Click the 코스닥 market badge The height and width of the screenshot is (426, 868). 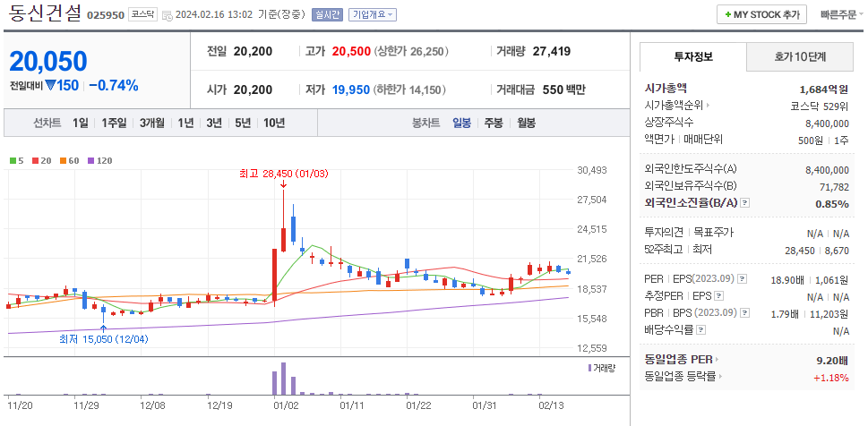(142, 14)
